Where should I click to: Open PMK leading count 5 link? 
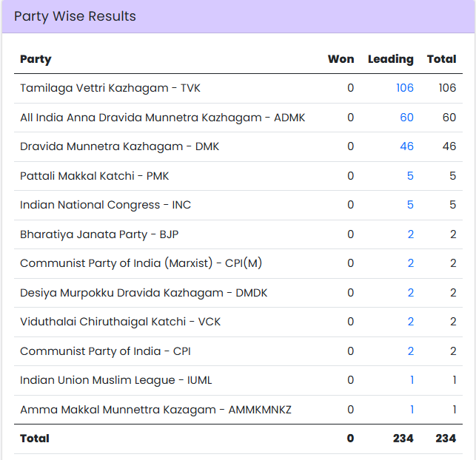pos(410,176)
